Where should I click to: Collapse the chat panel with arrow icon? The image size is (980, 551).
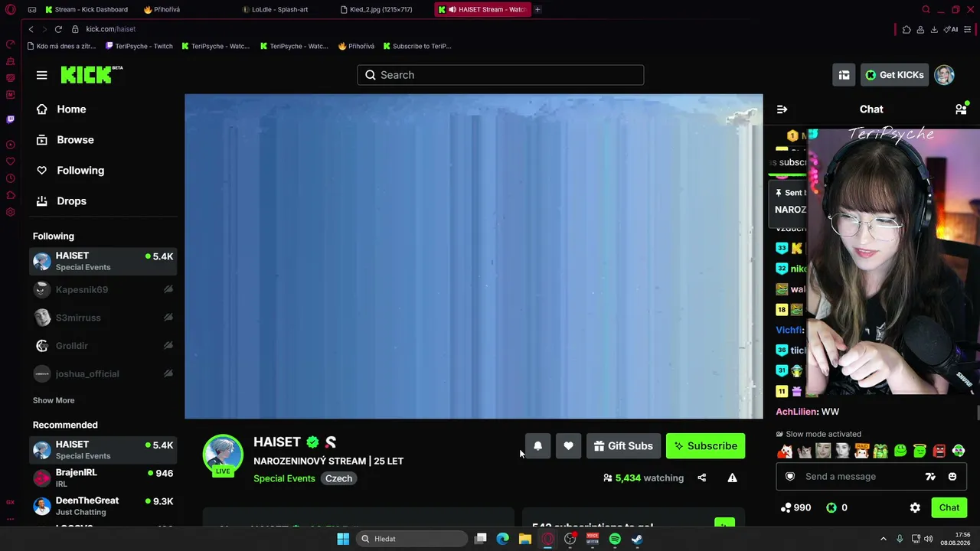coord(782,109)
